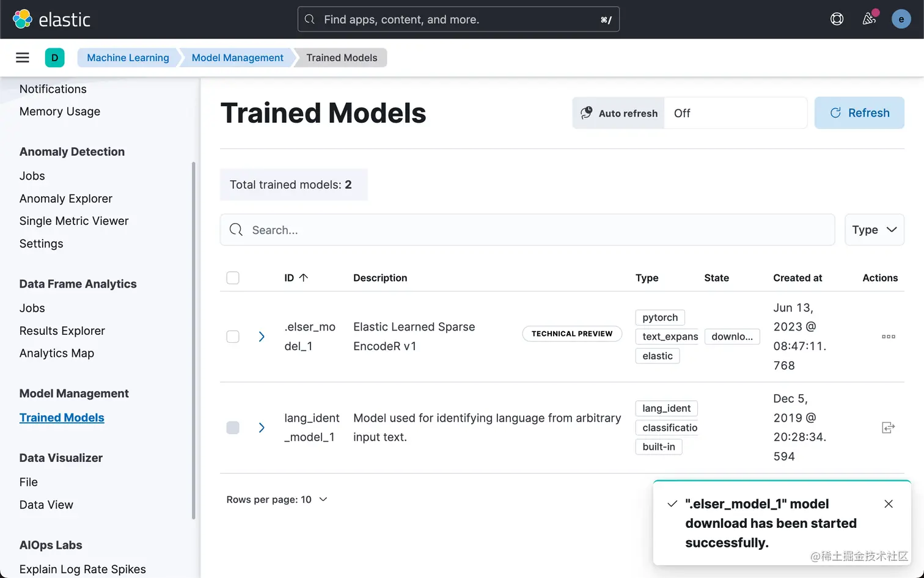The image size is (924, 578).
Task: Click the Type column header
Action: coord(647,278)
